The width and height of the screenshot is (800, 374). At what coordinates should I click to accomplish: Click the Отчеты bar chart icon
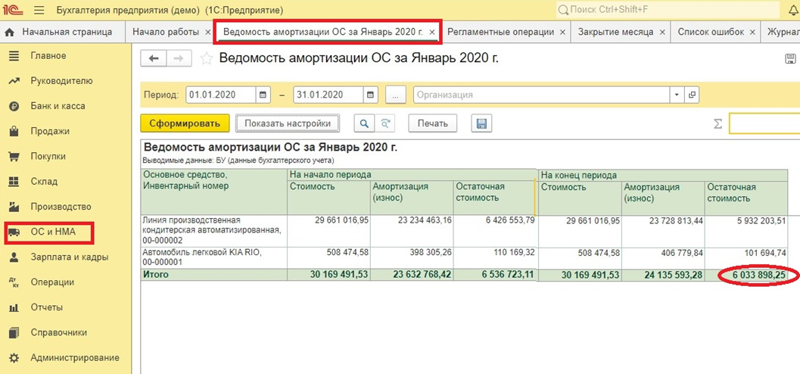[x=14, y=308]
